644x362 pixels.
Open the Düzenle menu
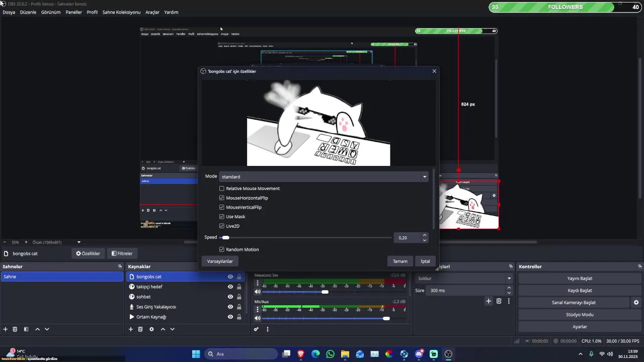tap(28, 12)
